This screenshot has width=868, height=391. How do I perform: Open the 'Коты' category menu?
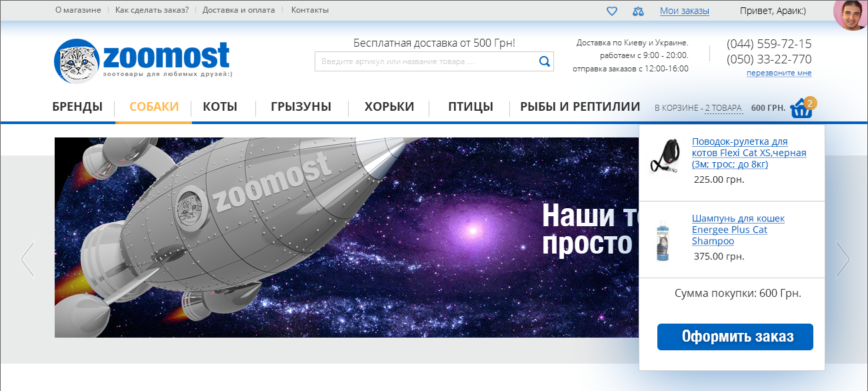(x=220, y=107)
